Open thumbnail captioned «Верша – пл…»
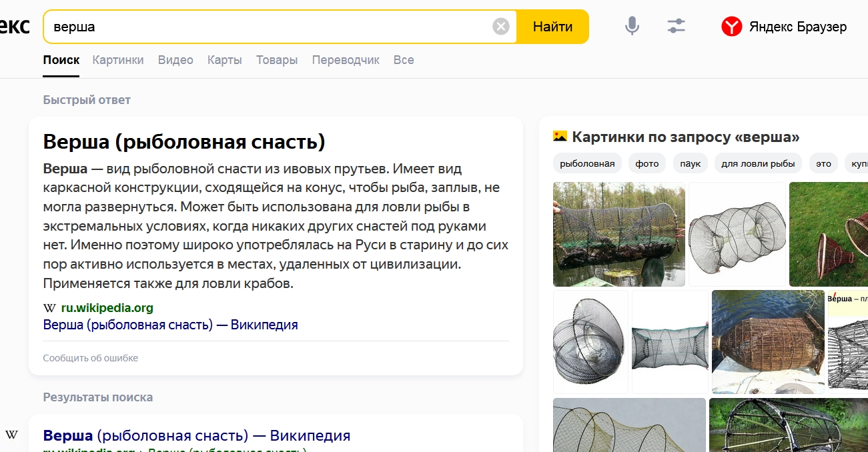The height and width of the screenshot is (452, 868). point(847,341)
